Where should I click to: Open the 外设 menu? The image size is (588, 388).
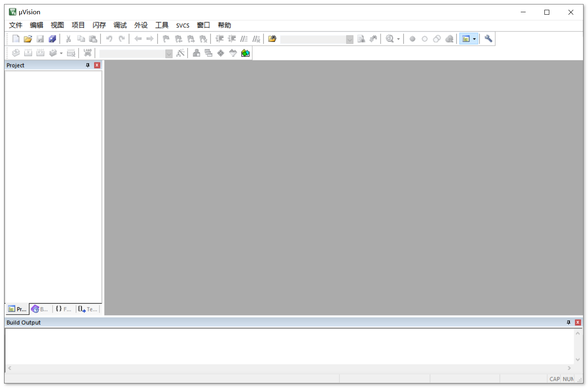tap(141, 25)
